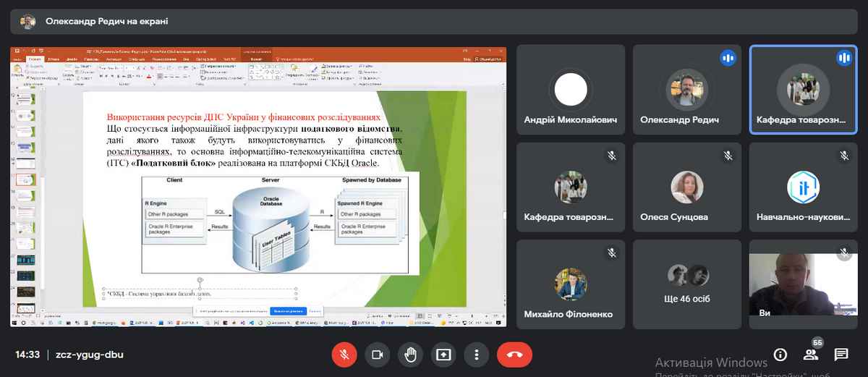This screenshot has width=868, height=377.
Task: Select the highlighted Кафедра товарозн... speaker tile
Action: coord(803,90)
